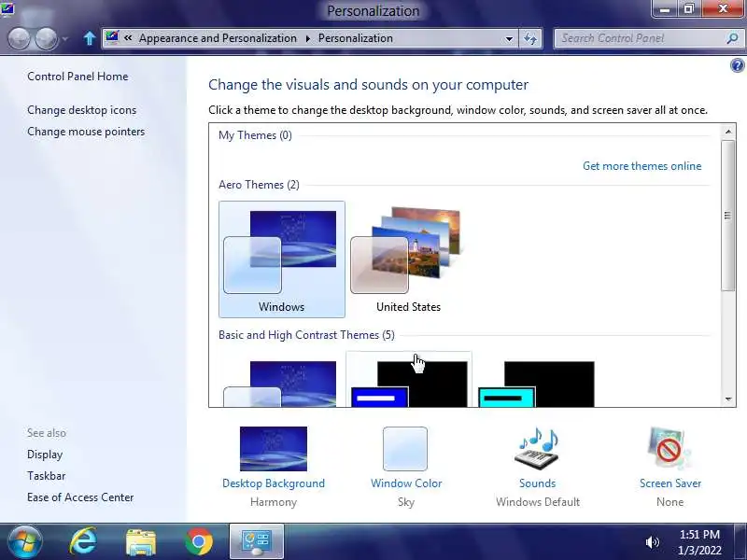Click the blue Up arrow icon

tap(89, 38)
